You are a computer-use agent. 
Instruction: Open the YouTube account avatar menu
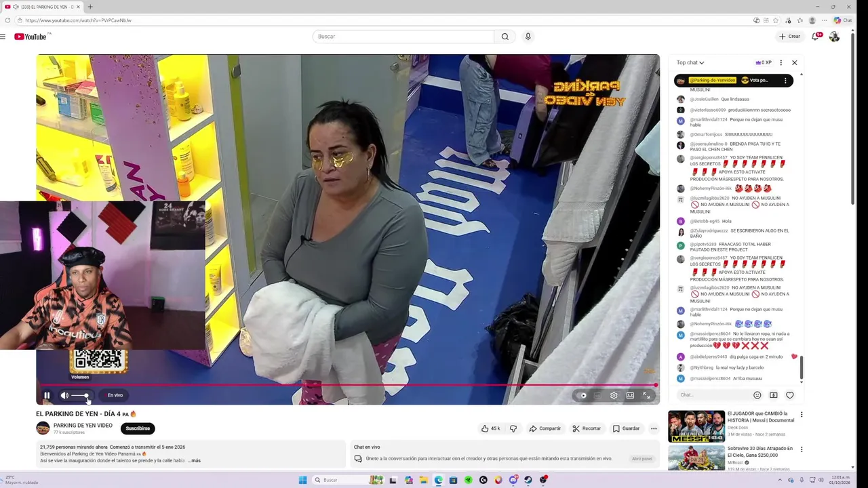click(834, 37)
